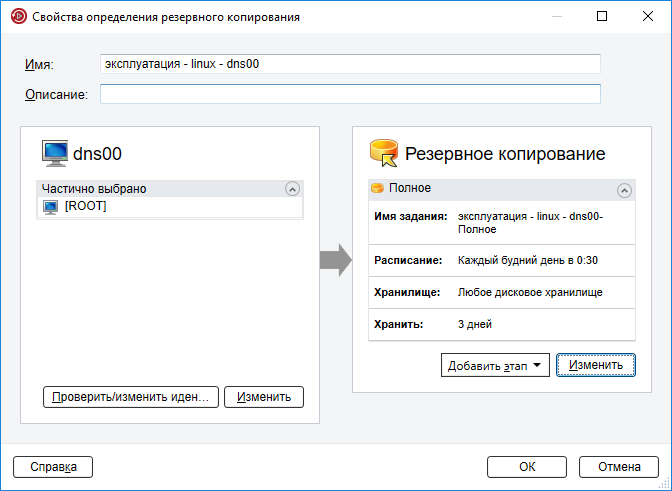Click the backup disk icon beside Резервное копирование
The height and width of the screenshot is (491, 672).
(x=384, y=153)
